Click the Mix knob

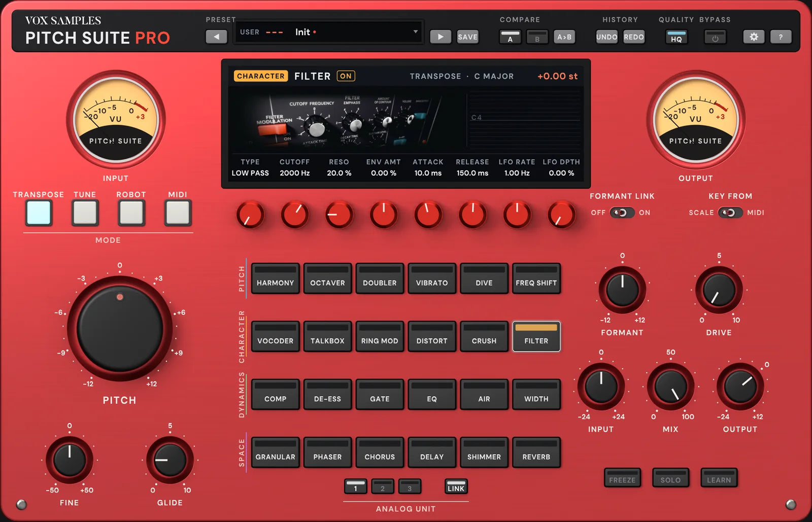click(x=670, y=387)
